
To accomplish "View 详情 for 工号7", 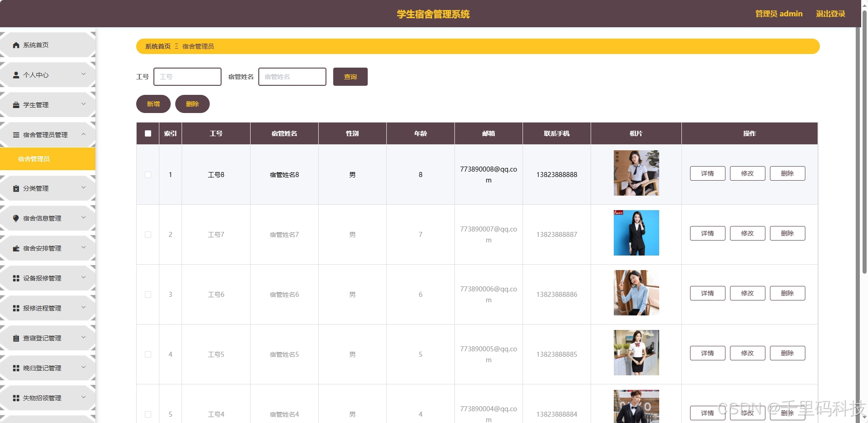I will 708,233.
